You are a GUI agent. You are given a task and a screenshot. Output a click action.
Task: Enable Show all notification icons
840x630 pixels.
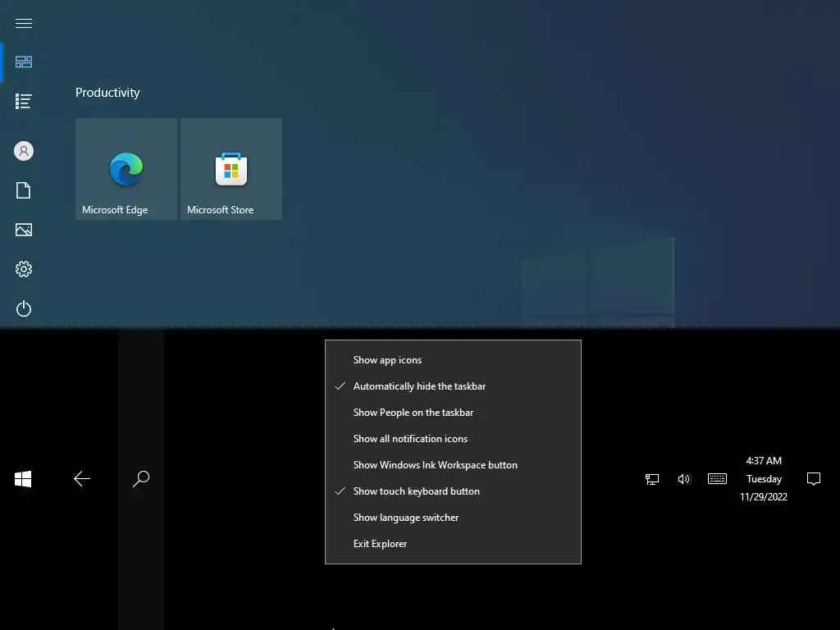click(x=453, y=439)
